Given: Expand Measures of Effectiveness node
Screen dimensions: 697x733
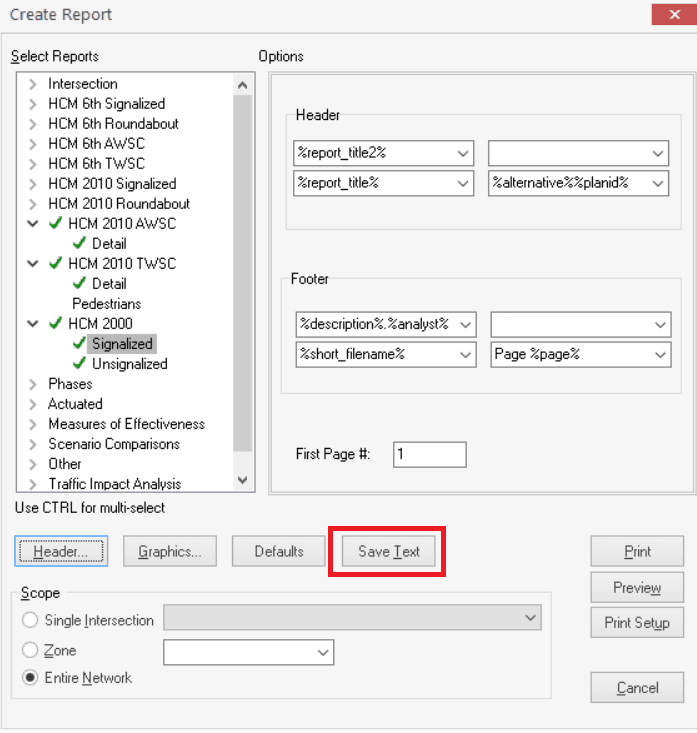Looking at the screenshot, I should pos(32,424).
